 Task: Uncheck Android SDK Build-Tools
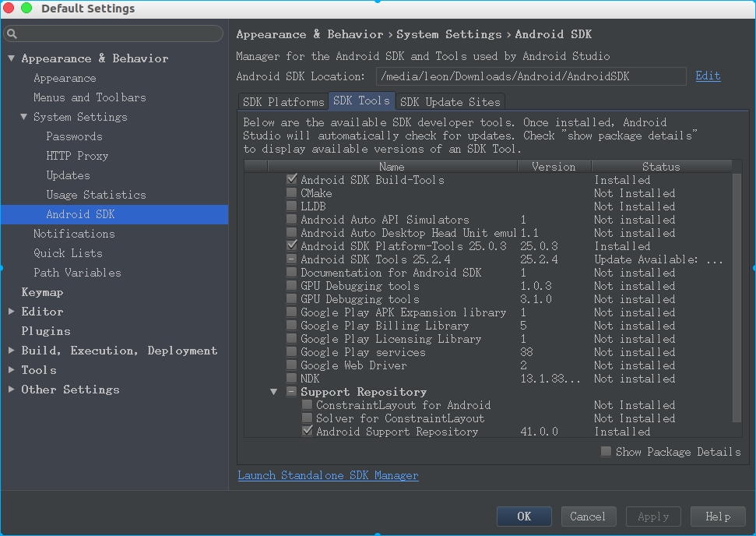[291, 180]
